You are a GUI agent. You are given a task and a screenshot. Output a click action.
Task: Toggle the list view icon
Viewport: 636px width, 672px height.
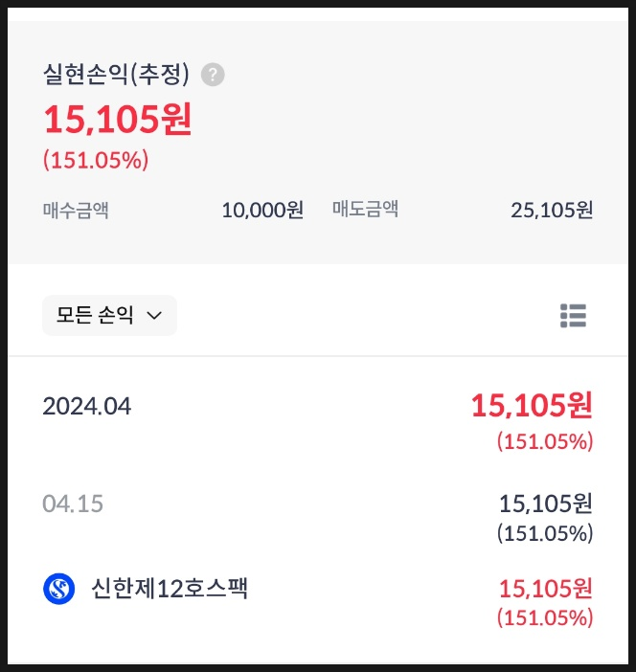pyautogui.click(x=573, y=316)
